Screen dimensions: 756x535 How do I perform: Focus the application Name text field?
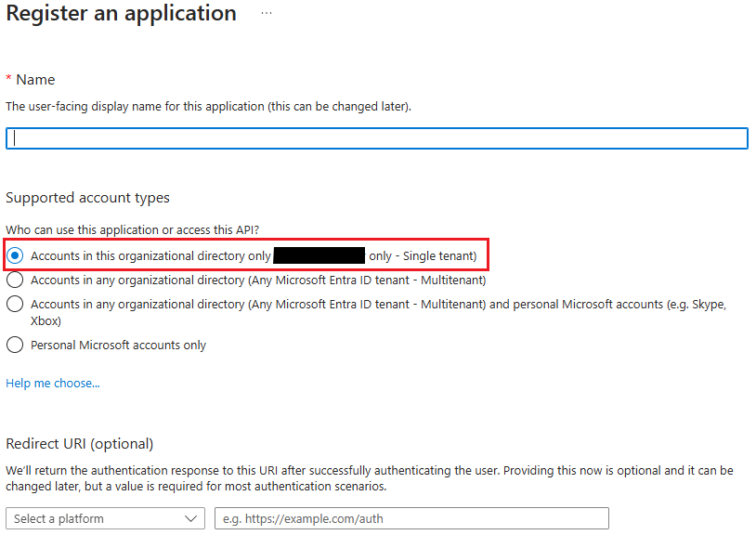376,138
